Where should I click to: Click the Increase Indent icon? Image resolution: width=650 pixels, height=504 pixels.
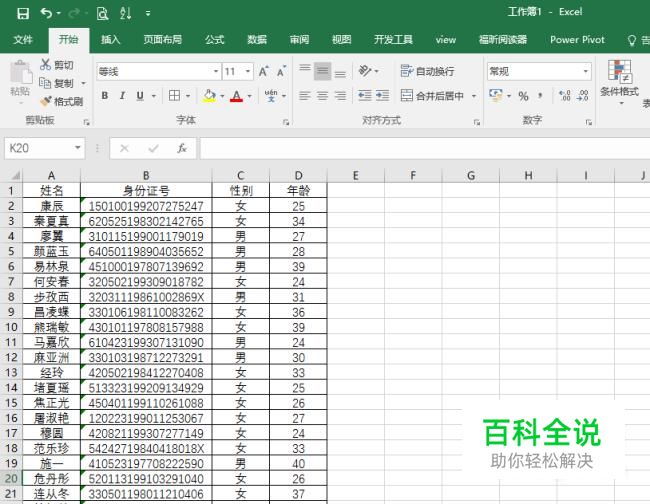[x=382, y=96]
